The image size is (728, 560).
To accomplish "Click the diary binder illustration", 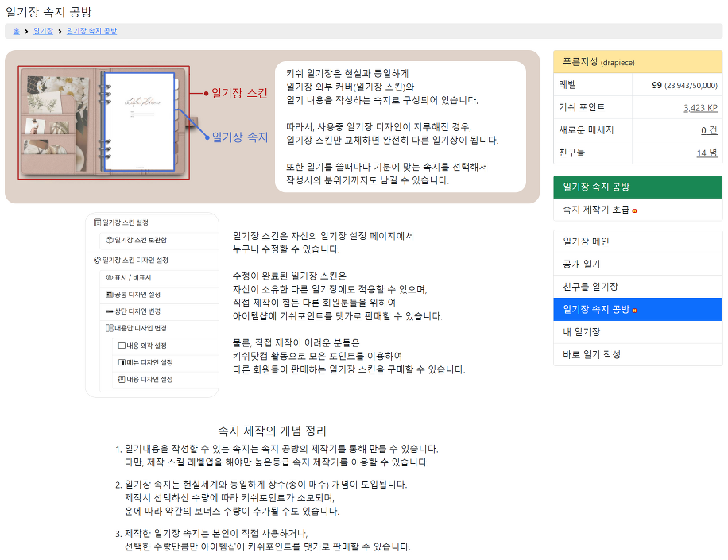I will pos(103,123).
